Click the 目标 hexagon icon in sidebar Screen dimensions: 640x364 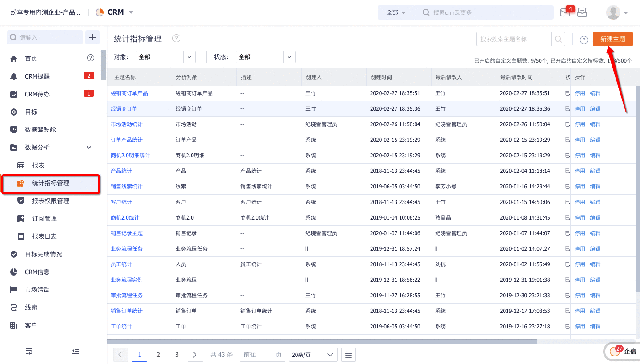[14, 112]
